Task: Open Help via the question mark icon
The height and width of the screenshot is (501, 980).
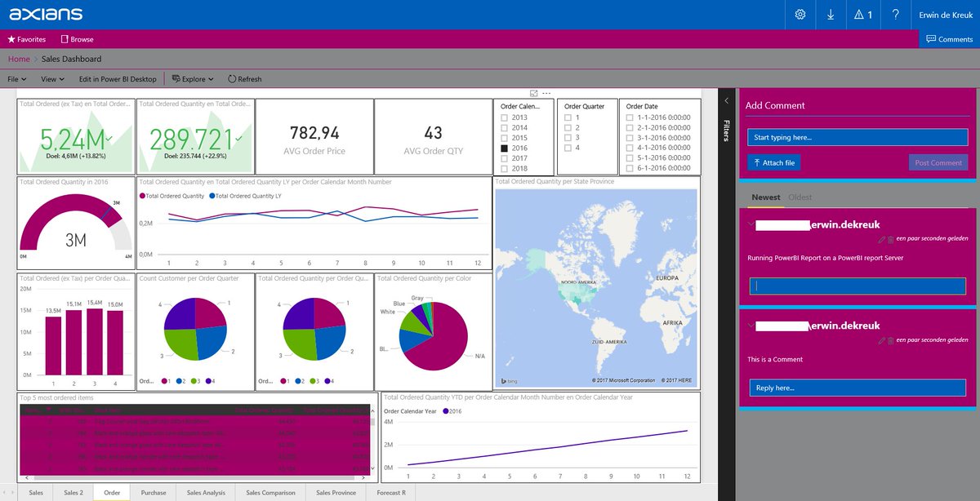Action: (x=895, y=14)
